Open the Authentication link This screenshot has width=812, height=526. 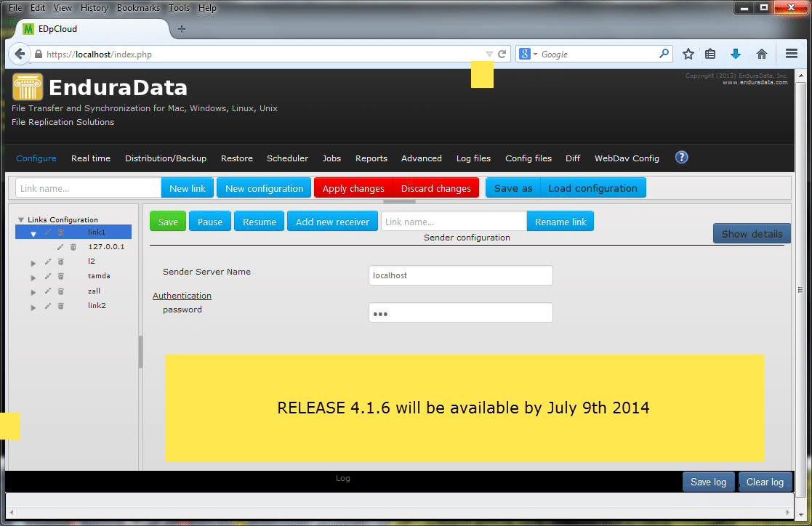[182, 295]
